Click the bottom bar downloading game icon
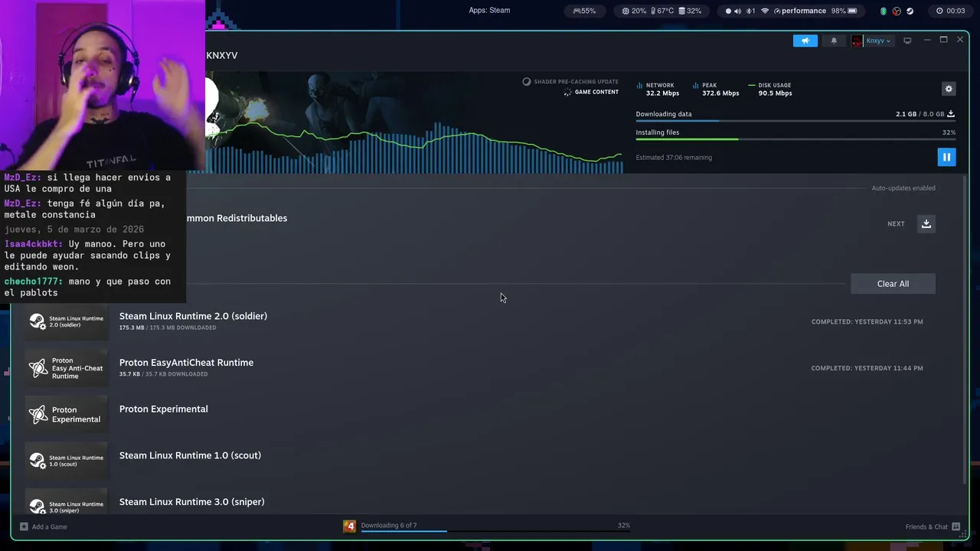980x551 pixels. coord(349,526)
